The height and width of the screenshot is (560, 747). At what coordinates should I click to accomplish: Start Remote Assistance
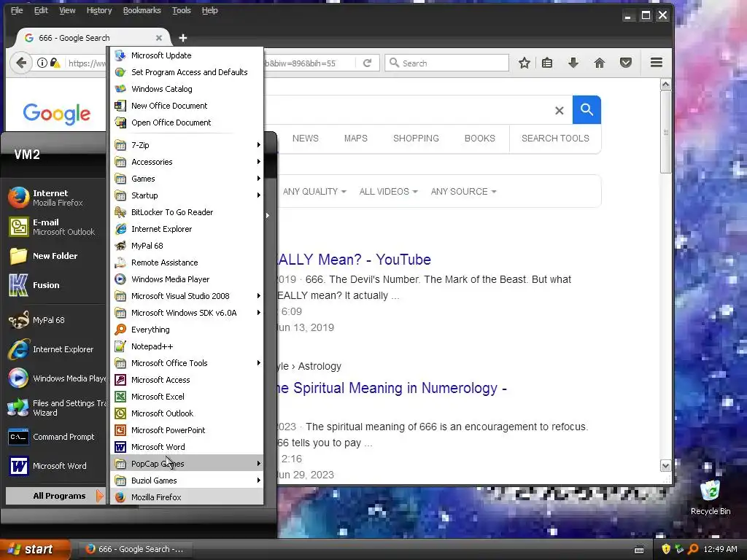(186, 262)
